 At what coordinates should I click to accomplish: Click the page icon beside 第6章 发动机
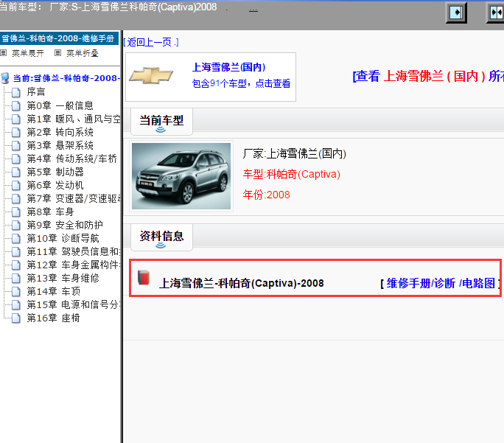click(16, 186)
